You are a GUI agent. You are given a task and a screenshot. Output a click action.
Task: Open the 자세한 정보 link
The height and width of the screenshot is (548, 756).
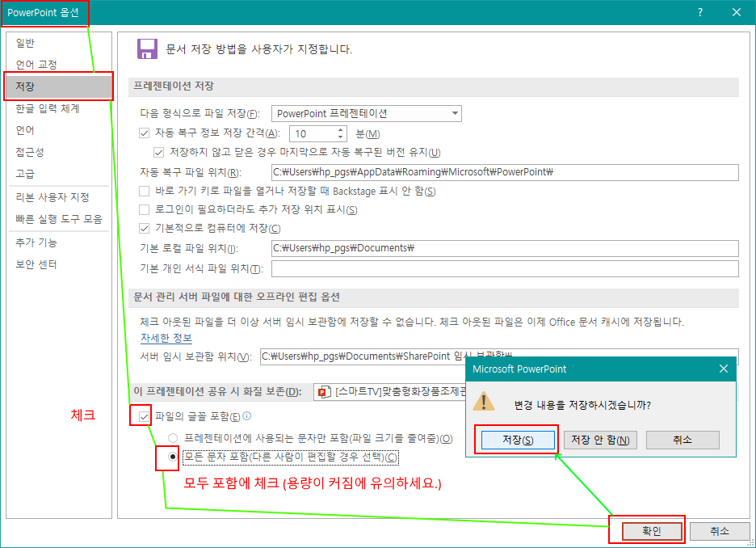coord(166,338)
